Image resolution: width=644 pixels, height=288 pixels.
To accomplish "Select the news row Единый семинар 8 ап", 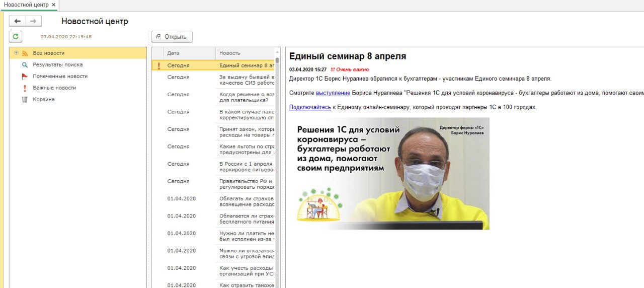I will click(213, 65).
